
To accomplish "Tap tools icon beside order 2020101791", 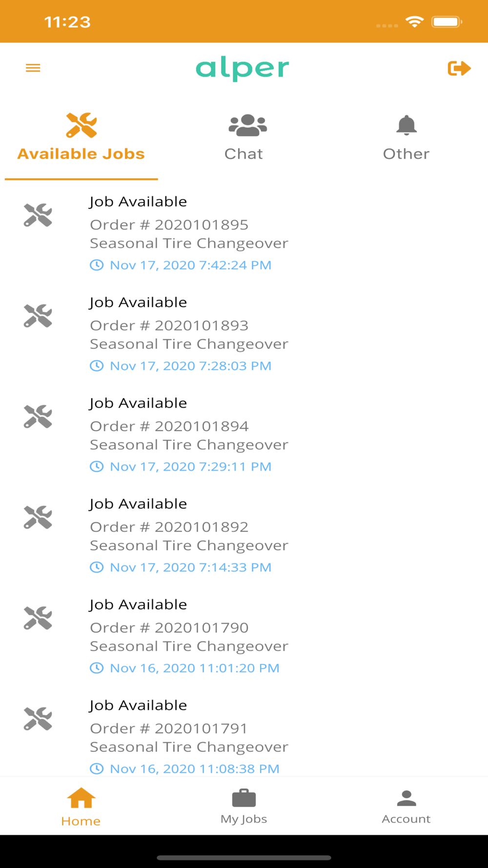I will tap(38, 719).
